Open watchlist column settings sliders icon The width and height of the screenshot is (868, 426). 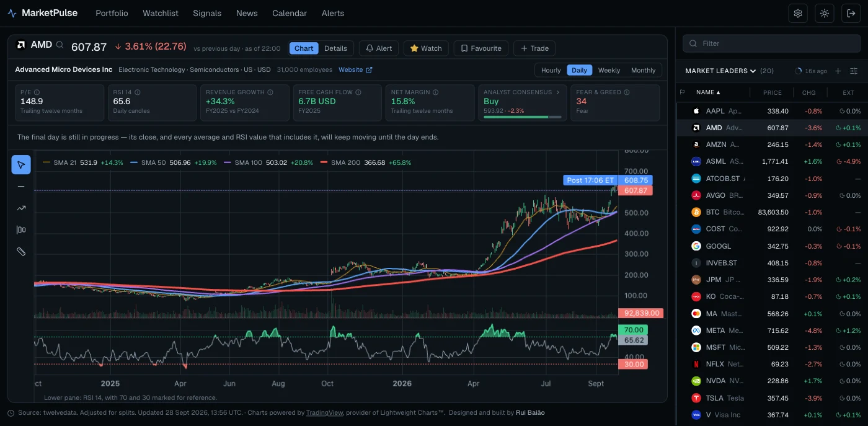(x=854, y=71)
